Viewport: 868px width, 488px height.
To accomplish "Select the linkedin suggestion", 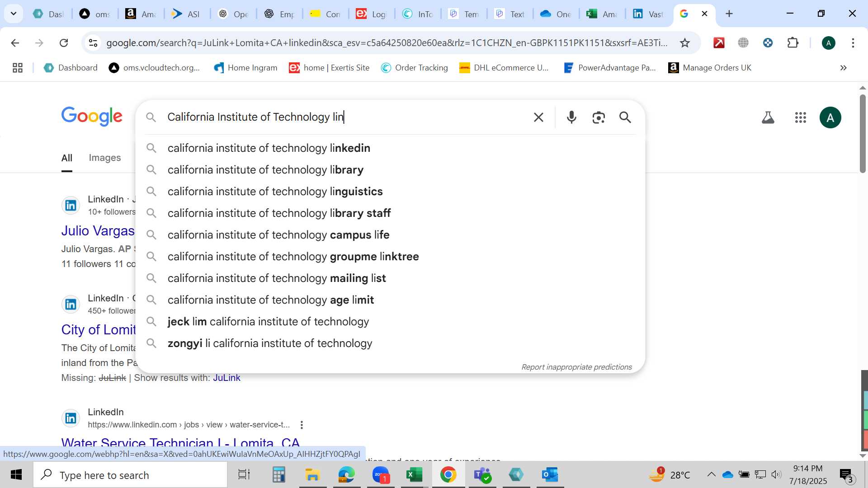I will point(390,148).
